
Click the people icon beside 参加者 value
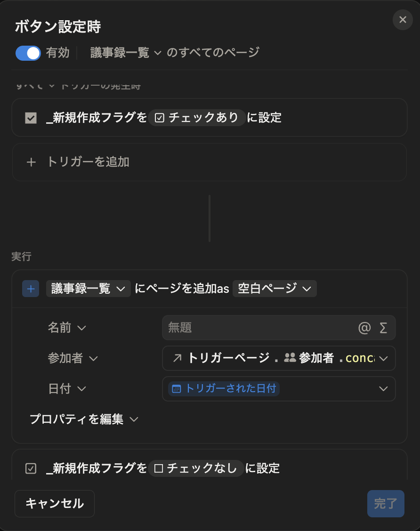click(290, 358)
